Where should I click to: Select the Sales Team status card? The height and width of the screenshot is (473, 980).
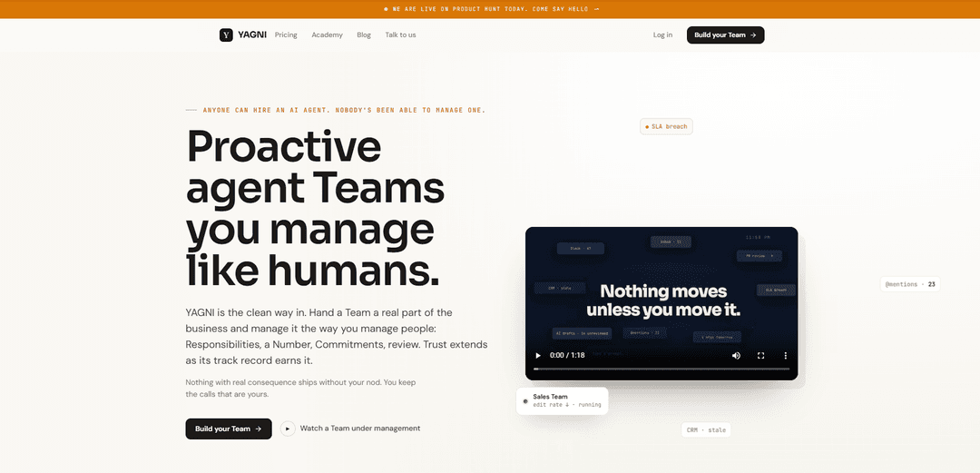click(562, 400)
